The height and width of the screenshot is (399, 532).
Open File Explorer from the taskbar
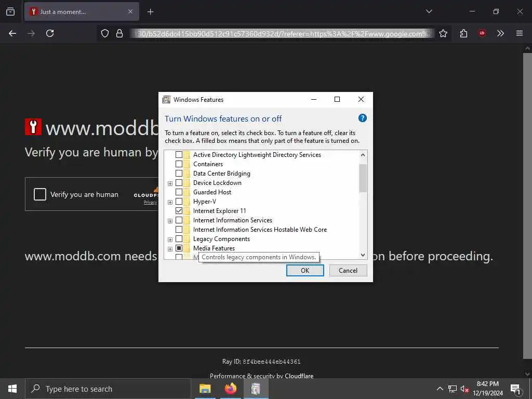tap(205, 389)
